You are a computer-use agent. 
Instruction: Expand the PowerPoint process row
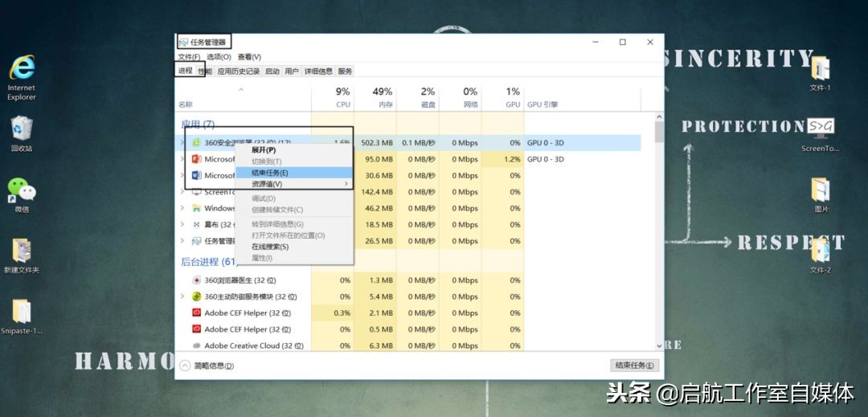coord(182,159)
